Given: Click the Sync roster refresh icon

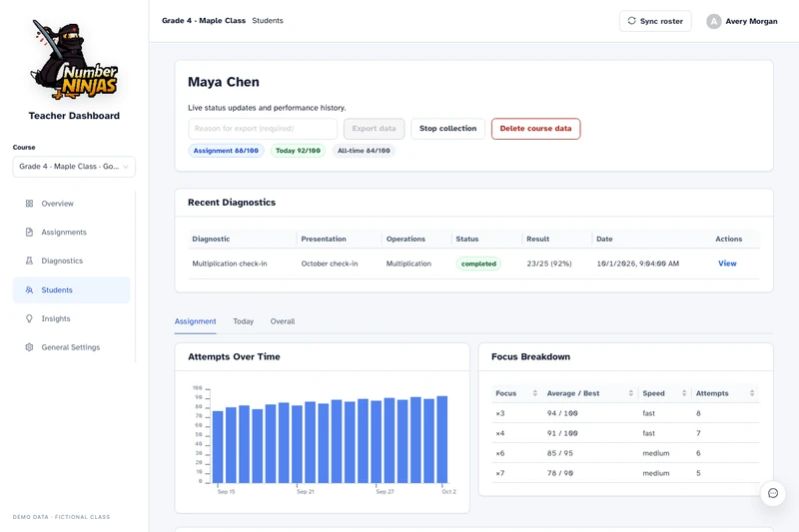Looking at the screenshot, I should point(632,21).
